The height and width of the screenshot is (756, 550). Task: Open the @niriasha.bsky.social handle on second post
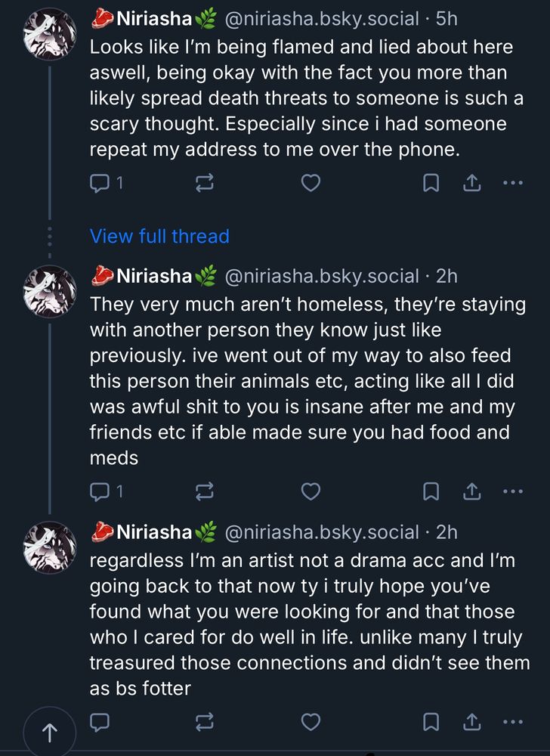[322, 276]
